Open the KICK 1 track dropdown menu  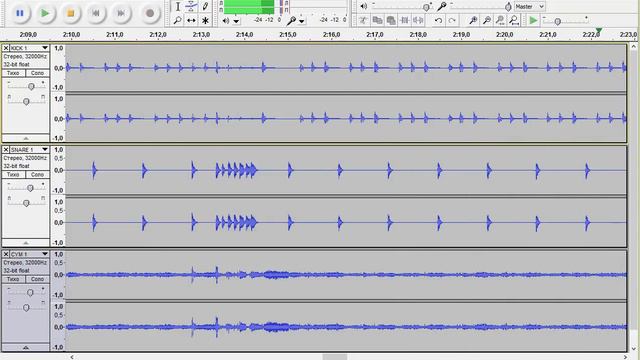click(45, 48)
